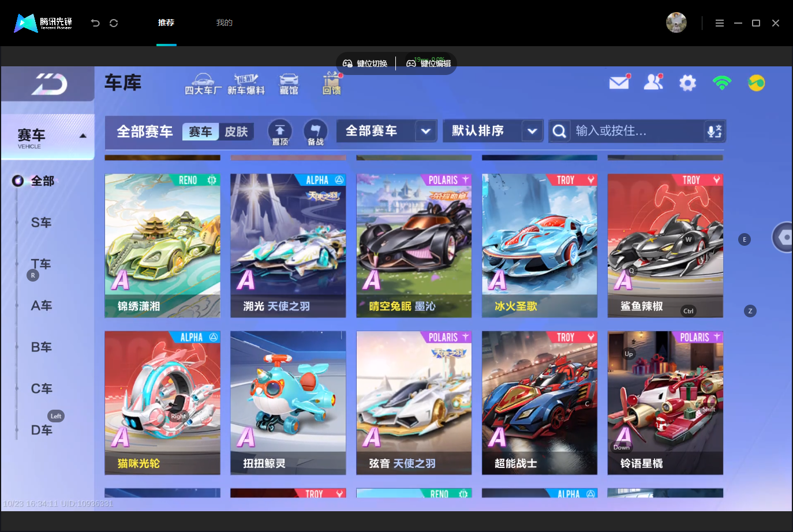Click the 键位切换 key switch button
793x532 pixels.
click(365, 63)
